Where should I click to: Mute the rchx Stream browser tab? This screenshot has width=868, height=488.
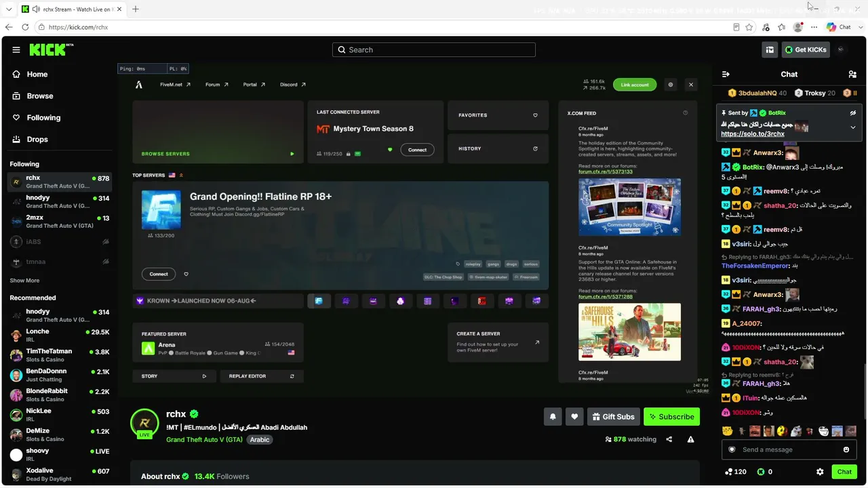(35, 9)
